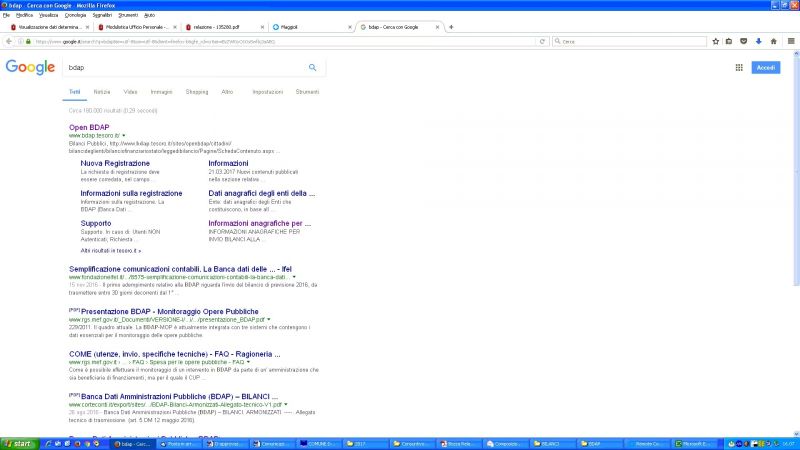Open the BILANCI folder in taskbar
Screen dimensions: 800x450
[x=553, y=444]
